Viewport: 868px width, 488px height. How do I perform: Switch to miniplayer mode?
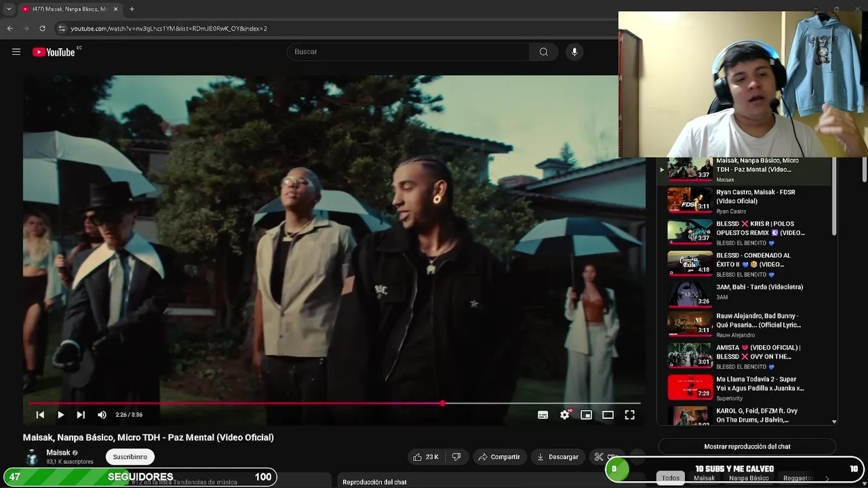pos(587,415)
